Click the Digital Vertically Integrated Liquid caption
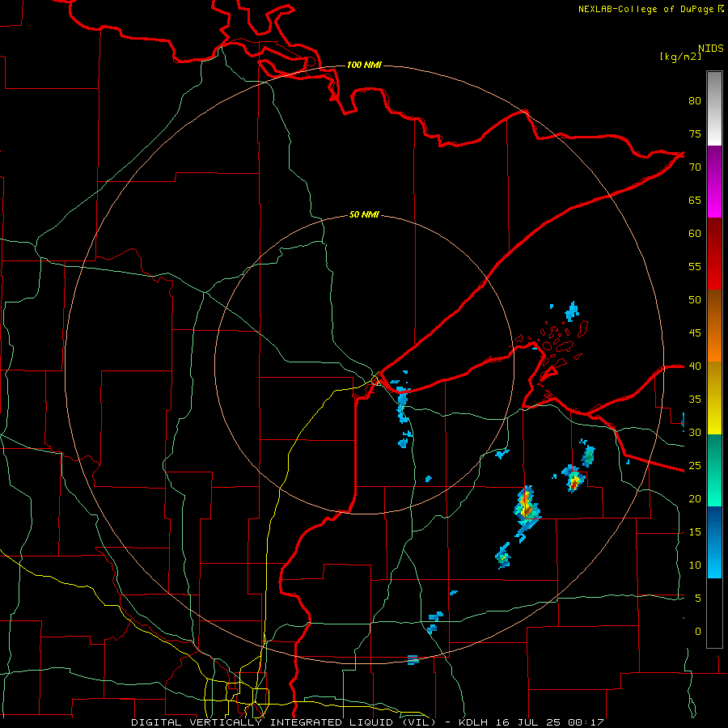 coord(285,722)
